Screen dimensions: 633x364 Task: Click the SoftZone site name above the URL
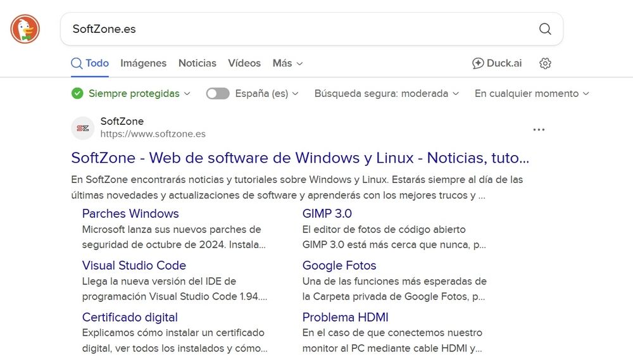click(x=122, y=121)
